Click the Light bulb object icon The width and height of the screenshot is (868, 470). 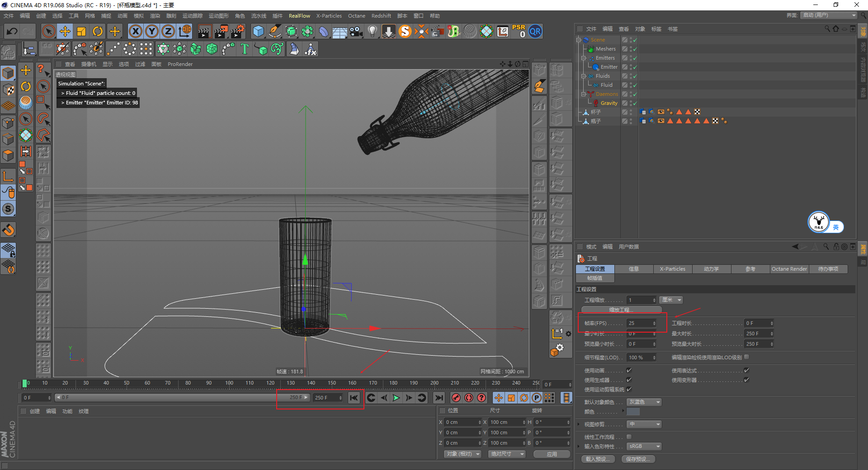tap(372, 31)
